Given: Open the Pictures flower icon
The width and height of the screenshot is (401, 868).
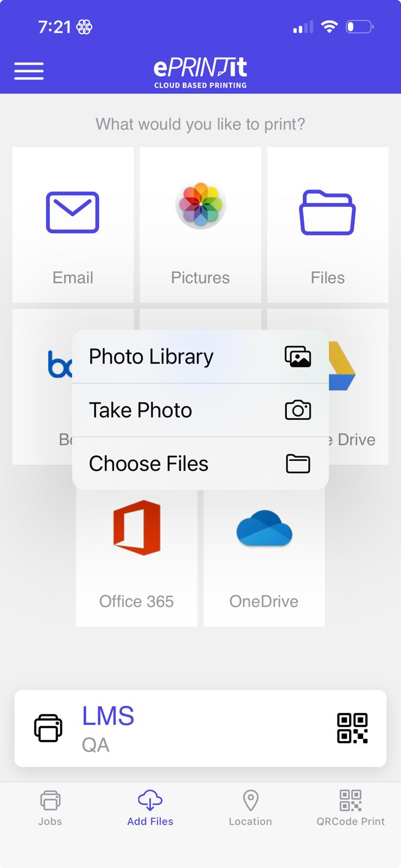Looking at the screenshot, I should pos(200,206).
